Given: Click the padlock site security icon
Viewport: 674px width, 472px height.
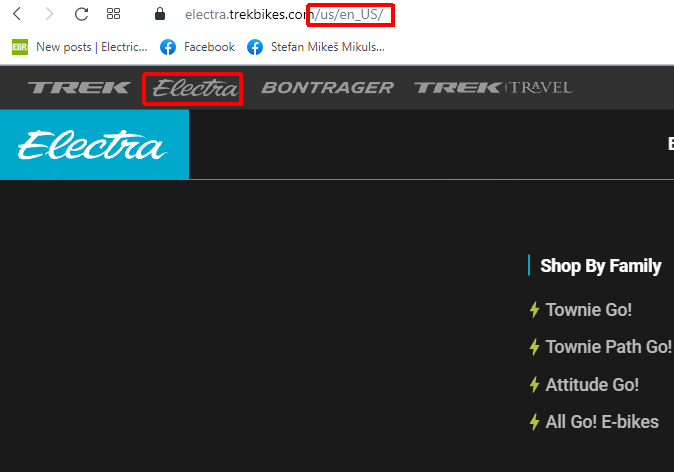Looking at the screenshot, I should [x=158, y=14].
